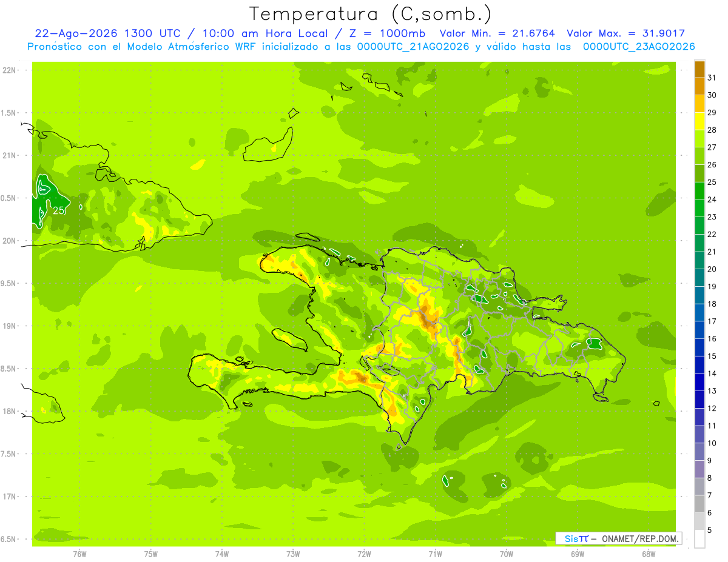Click the '68W' longitude axis label
The height and width of the screenshot is (562, 728).
tap(649, 554)
